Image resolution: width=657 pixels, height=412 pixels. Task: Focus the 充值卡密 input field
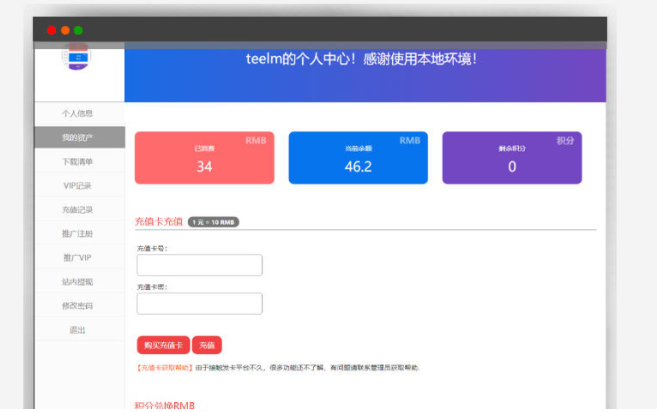pos(199,303)
